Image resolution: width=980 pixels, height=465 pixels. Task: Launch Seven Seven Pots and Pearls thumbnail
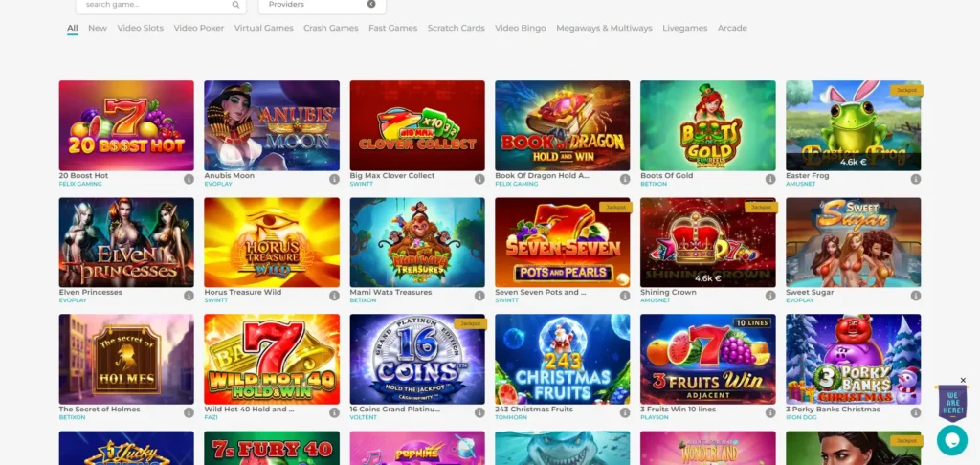(563, 242)
